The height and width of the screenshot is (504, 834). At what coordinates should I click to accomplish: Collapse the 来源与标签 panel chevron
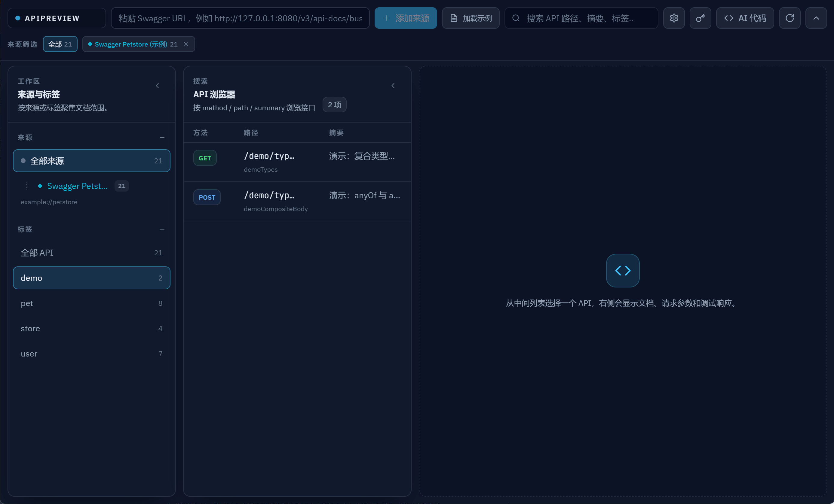[157, 86]
